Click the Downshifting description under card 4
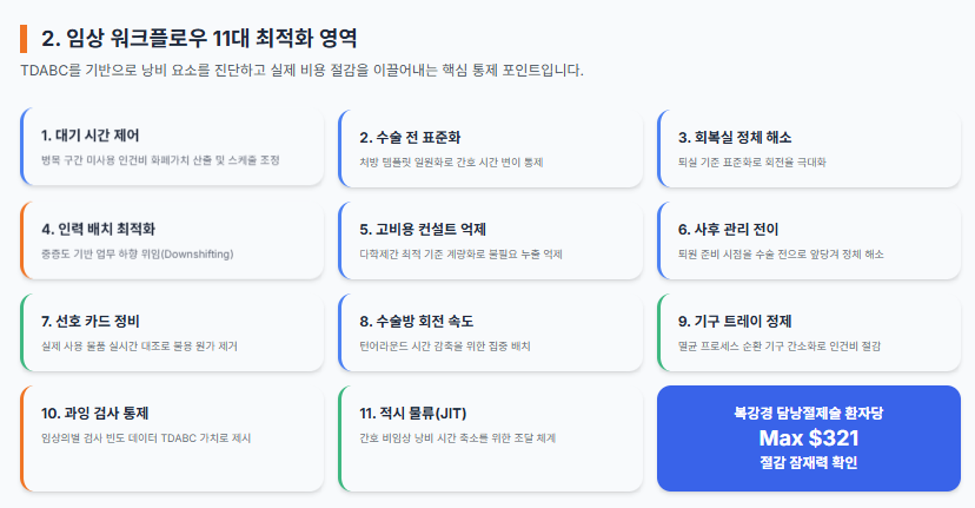Viewport: 975px width, 508px height. tap(137, 254)
